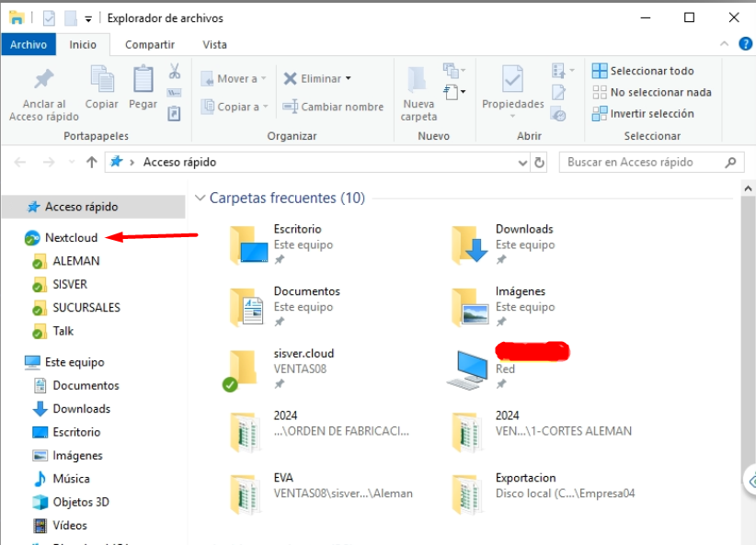Click Seleccionar todo
Viewport: 756px width, 545px height.
643,71
